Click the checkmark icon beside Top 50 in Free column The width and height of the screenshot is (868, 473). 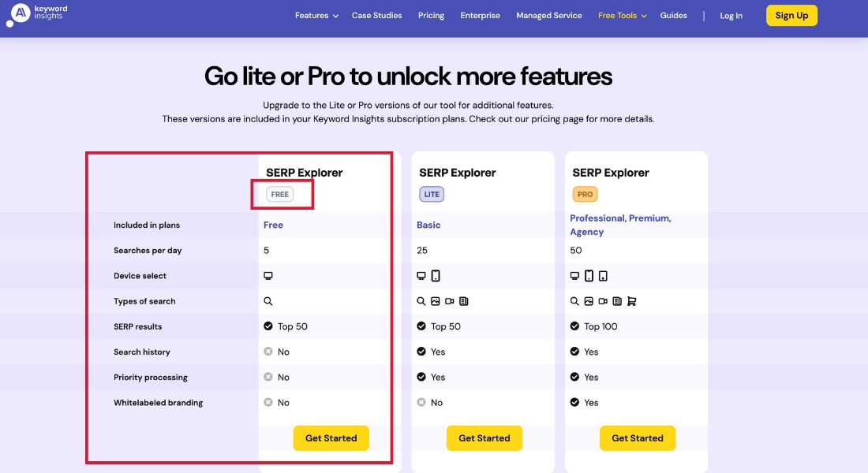click(268, 326)
